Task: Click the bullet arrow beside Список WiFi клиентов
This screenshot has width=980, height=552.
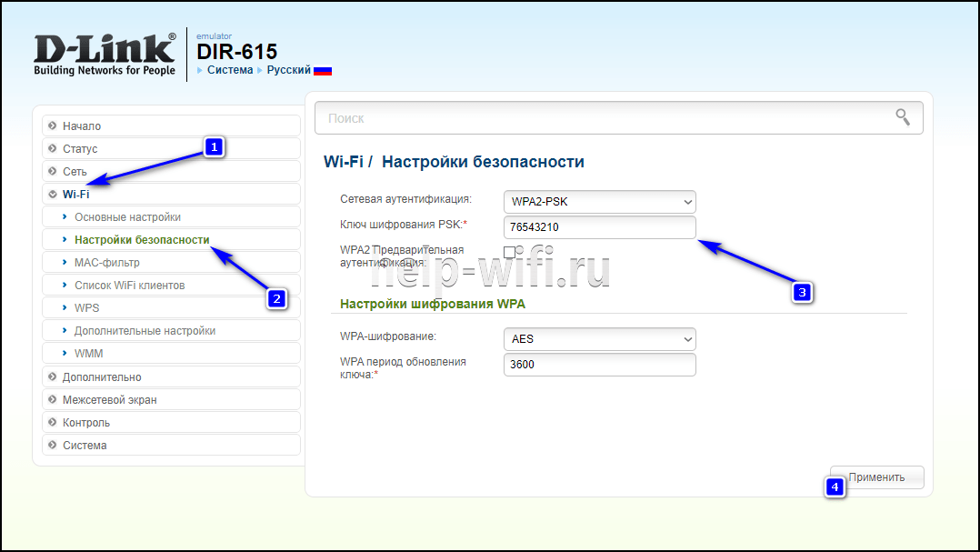Action: (65, 285)
